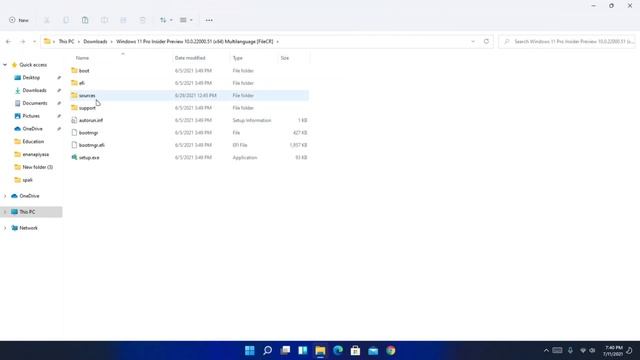Go back with the Back arrow
This screenshot has width=640, height=360.
click(8, 42)
